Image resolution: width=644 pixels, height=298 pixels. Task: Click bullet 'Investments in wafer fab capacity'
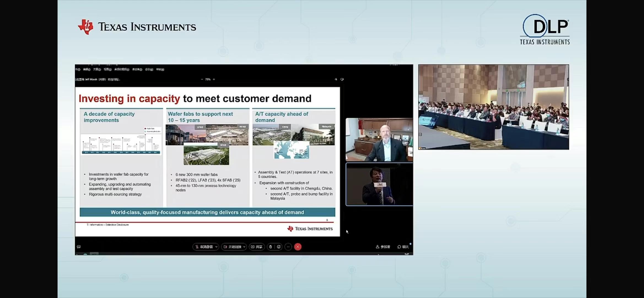coord(118,177)
